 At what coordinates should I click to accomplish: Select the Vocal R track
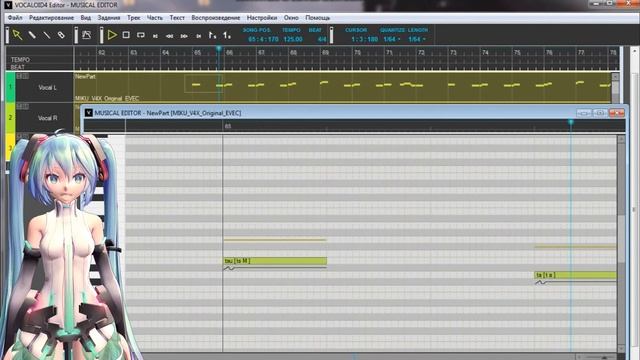(47, 118)
